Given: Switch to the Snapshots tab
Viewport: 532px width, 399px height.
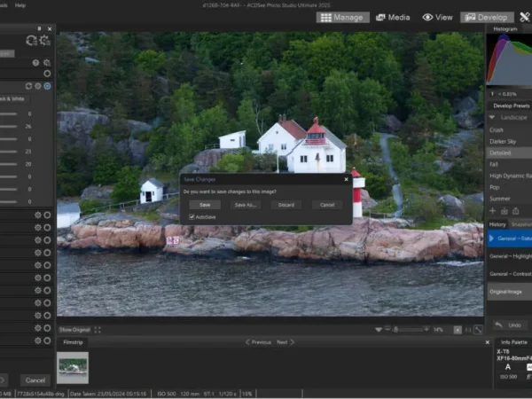Looking at the screenshot, I should (x=520, y=224).
